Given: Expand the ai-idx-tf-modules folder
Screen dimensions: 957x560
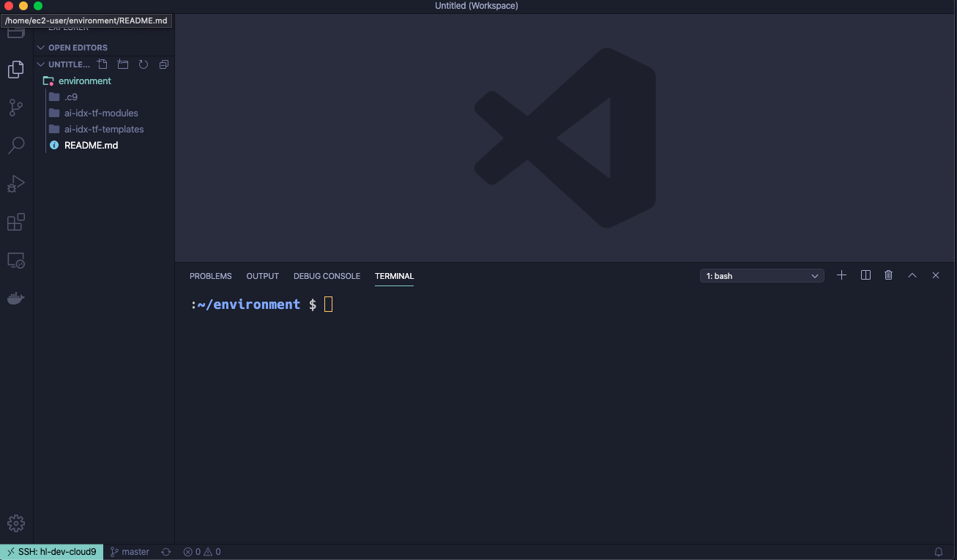Looking at the screenshot, I should 101,113.
